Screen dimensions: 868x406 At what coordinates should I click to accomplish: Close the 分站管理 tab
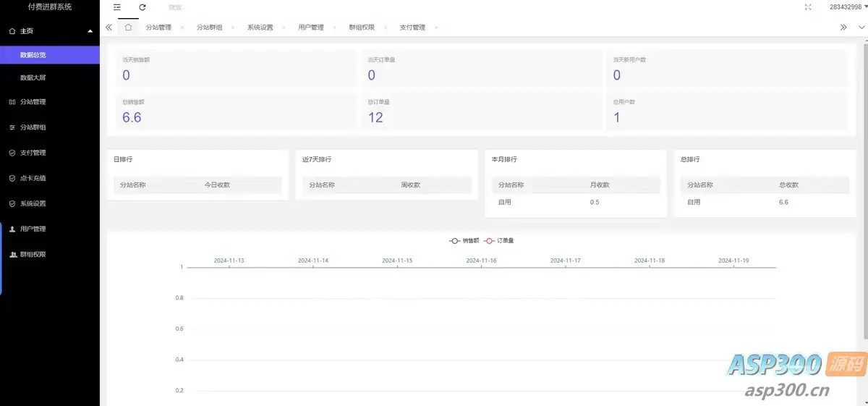tap(182, 28)
